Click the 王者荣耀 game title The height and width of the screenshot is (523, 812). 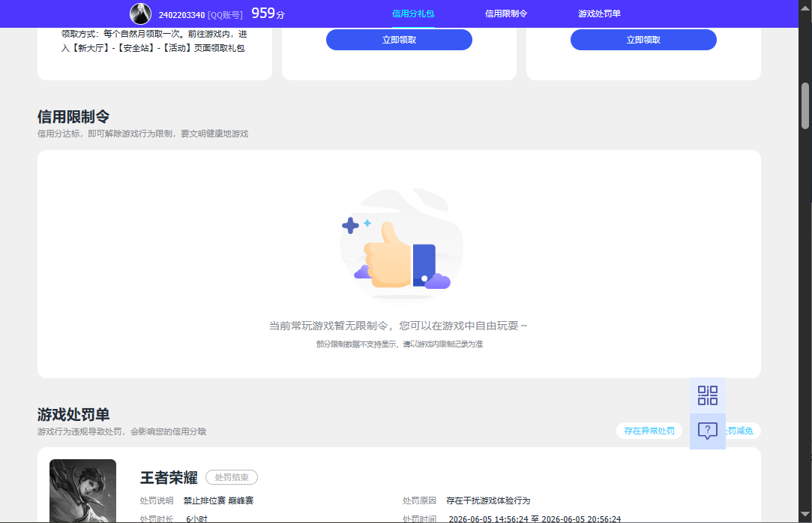pyautogui.click(x=169, y=477)
